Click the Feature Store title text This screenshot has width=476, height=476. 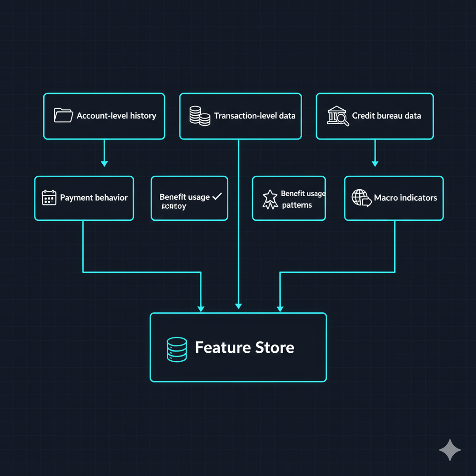click(244, 347)
